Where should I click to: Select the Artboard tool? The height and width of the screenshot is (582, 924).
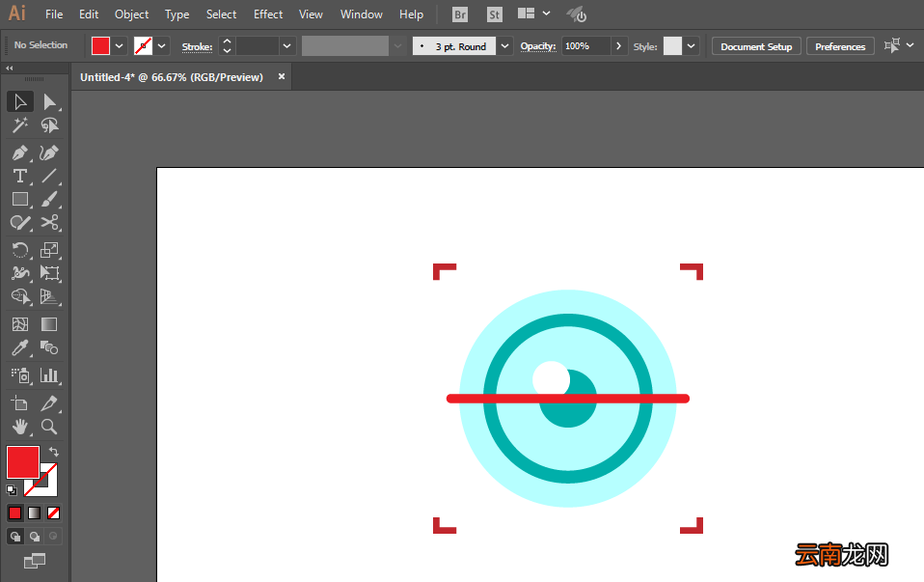click(20, 403)
